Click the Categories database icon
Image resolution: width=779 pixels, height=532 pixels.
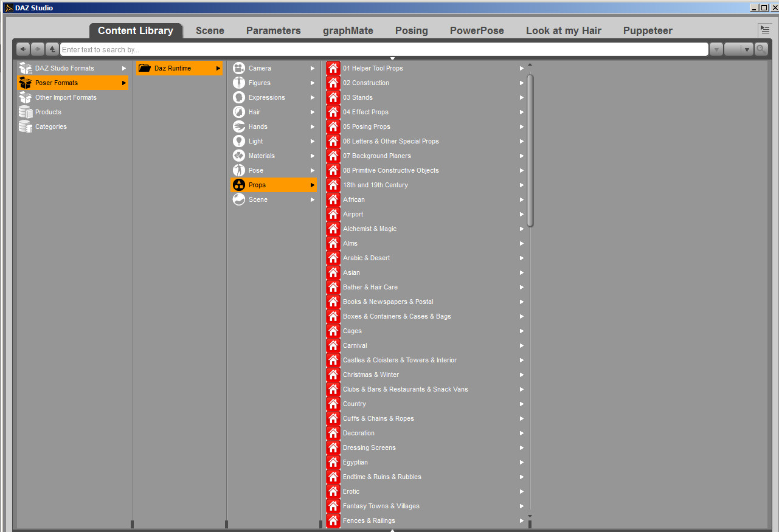coord(25,126)
